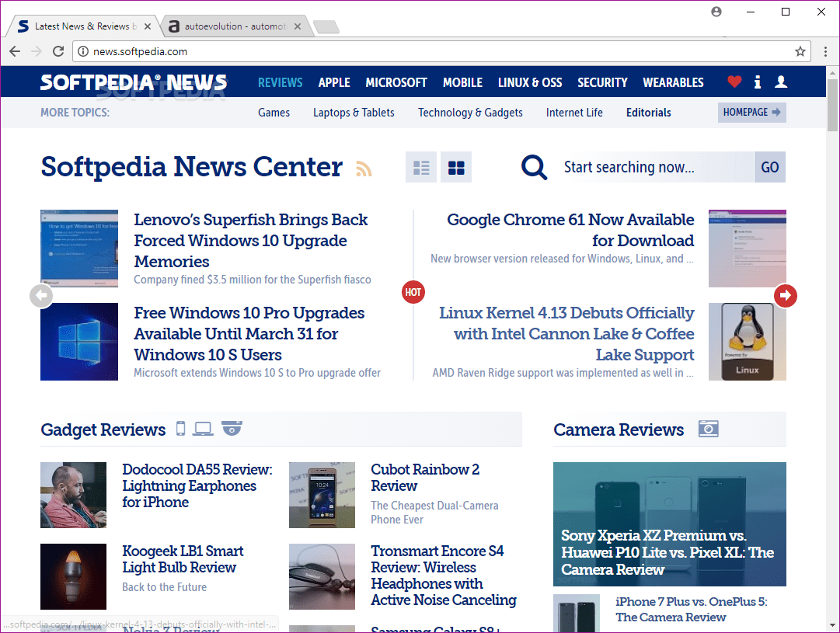Image resolution: width=840 pixels, height=633 pixels.
Task: Open the Chrome user profile icon
Action: point(716,12)
